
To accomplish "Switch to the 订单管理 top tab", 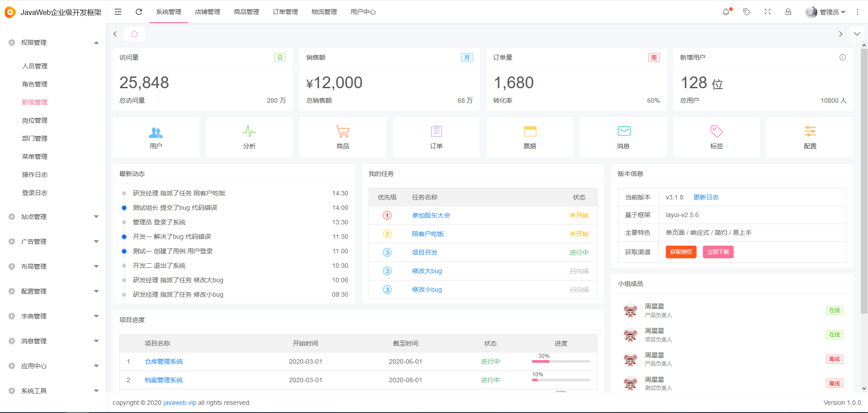I will [285, 12].
